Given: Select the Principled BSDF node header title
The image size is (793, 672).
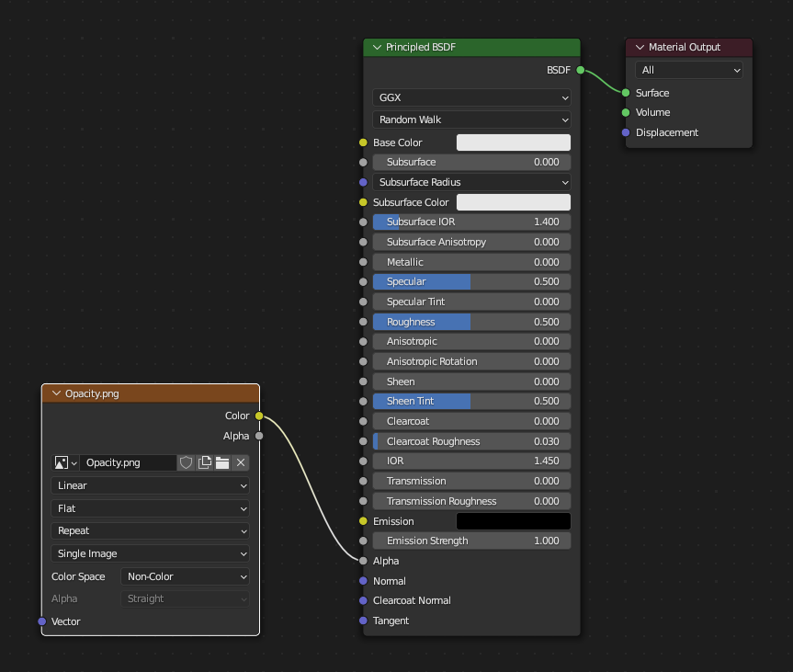Looking at the screenshot, I should click(x=420, y=47).
